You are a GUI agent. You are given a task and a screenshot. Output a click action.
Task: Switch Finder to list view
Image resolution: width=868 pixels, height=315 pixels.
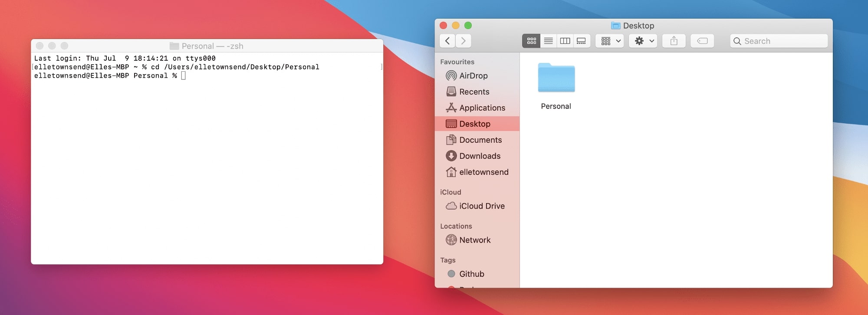(548, 41)
